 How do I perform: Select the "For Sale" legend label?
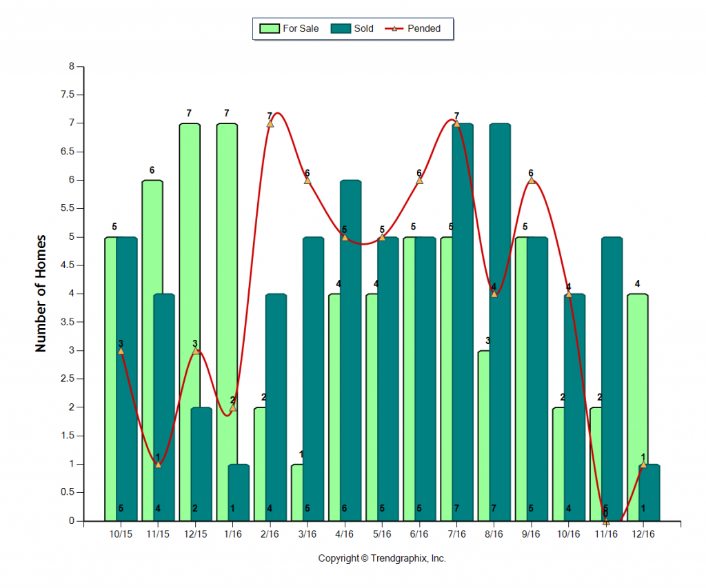point(301,29)
